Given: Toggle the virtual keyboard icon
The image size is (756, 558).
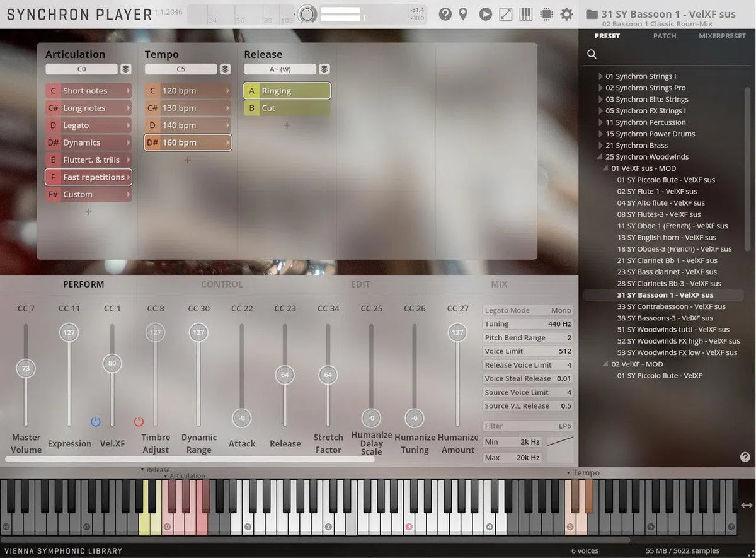Looking at the screenshot, I should [x=526, y=14].
